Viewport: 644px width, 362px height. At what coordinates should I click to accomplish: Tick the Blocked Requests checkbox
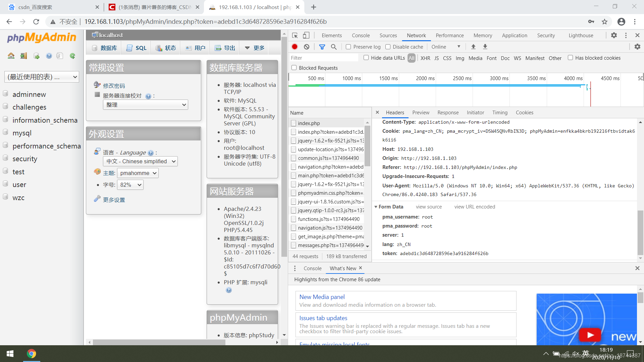[294, 68]
